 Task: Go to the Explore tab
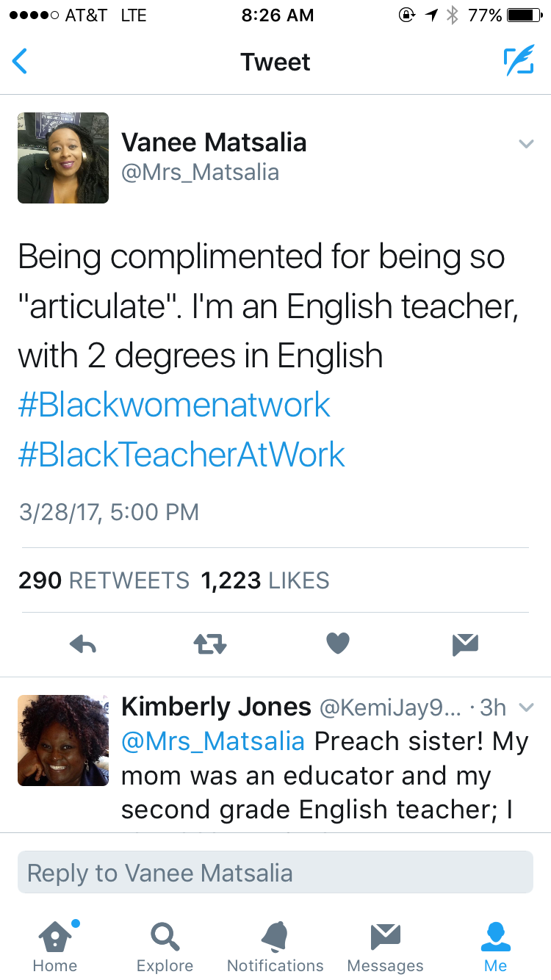click(165, 946)
